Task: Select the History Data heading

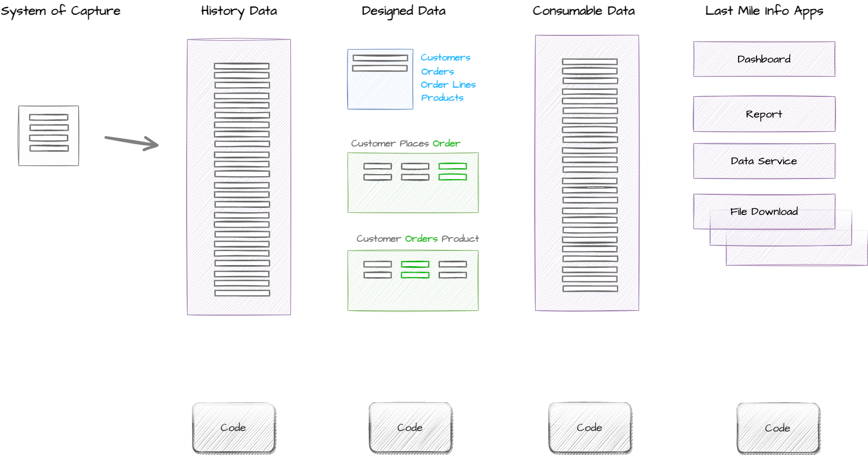Action: tap(239, 11)
